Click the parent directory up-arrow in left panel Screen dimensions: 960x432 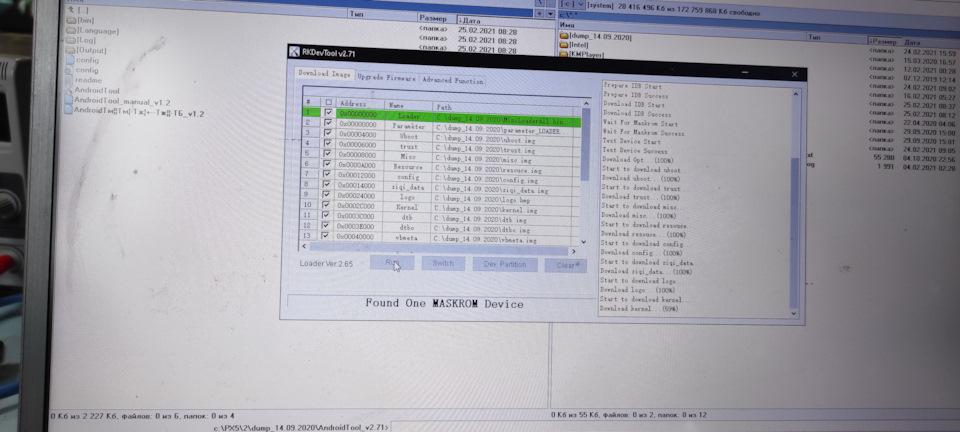coord(71,10)
